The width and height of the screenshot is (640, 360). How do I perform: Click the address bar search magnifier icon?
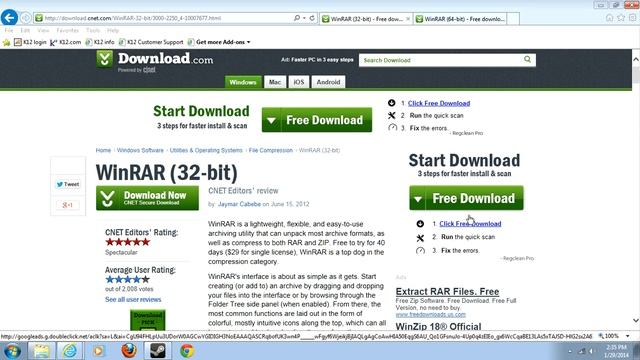[x=297, y=18]
